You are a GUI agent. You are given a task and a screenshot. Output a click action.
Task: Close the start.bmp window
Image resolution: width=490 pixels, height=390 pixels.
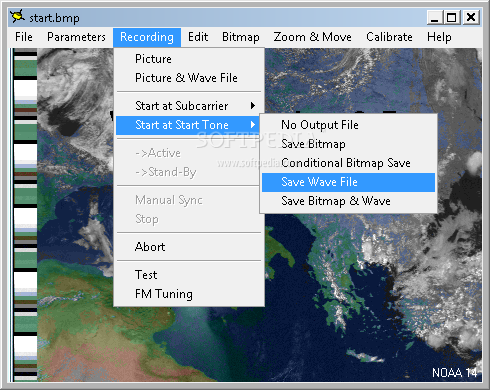coord(471,17)
